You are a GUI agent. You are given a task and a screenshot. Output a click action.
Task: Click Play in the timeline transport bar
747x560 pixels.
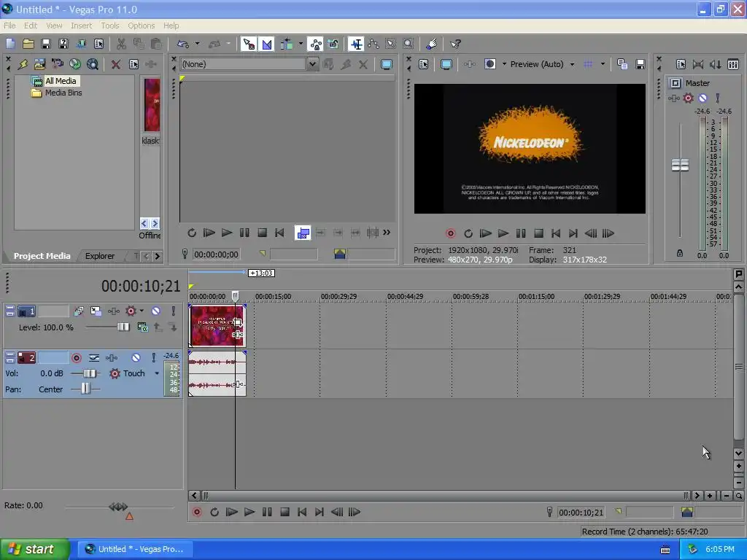(x=249, y=512)
